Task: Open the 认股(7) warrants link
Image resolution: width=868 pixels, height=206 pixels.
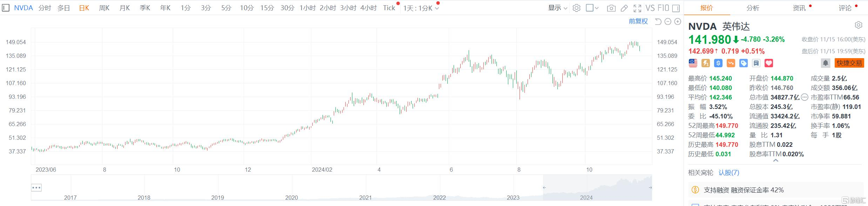Action: tap(728, 172)
